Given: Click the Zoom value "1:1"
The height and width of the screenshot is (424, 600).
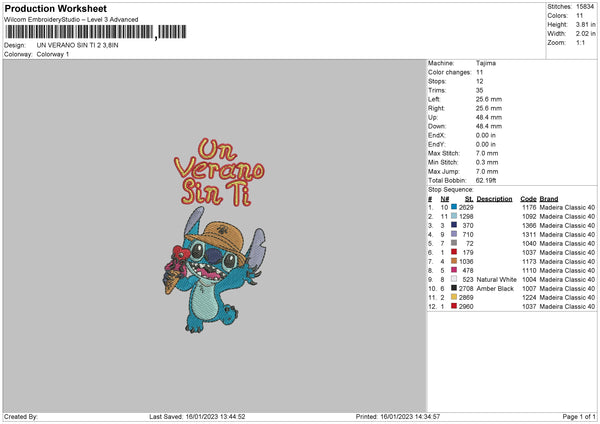Looking at the screenshot, I should (580, 42).
